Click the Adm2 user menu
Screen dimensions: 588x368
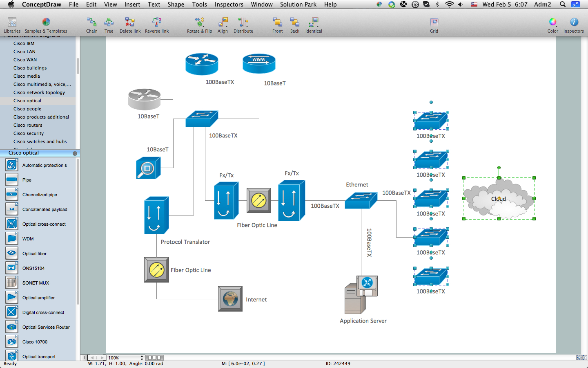[x=542, y=4]
